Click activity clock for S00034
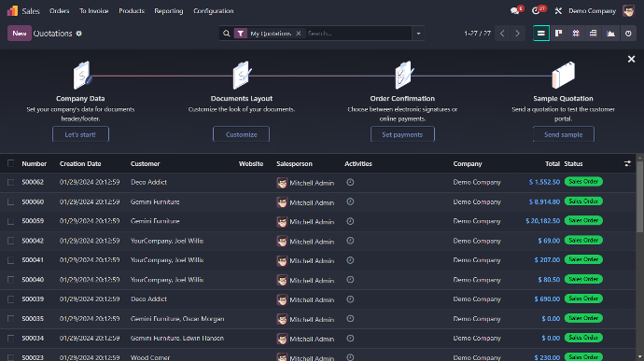Screen dimensions: 644x361 350,339
